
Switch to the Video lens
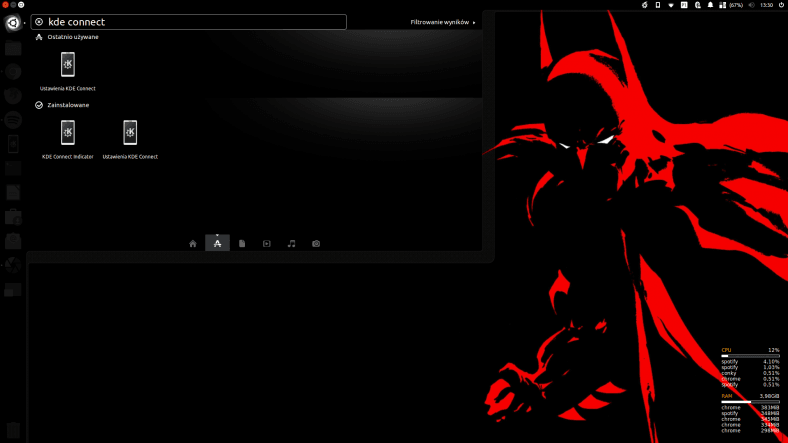[x=266, y=244]
